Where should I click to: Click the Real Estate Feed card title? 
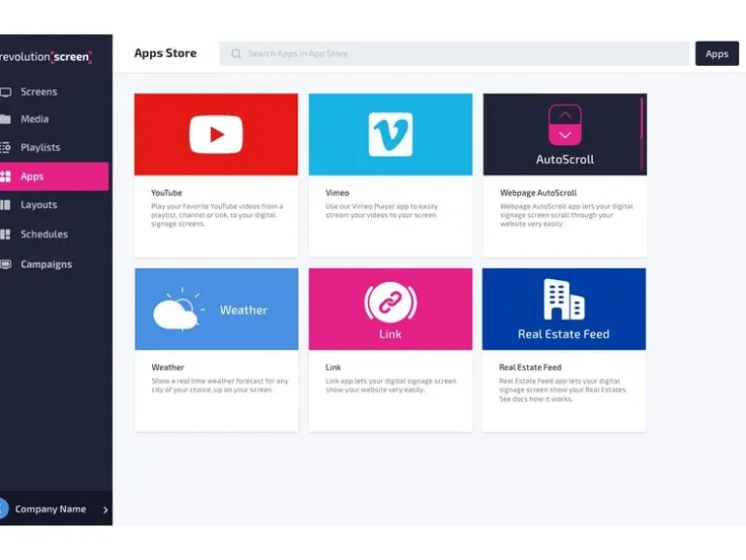point(530,367)
